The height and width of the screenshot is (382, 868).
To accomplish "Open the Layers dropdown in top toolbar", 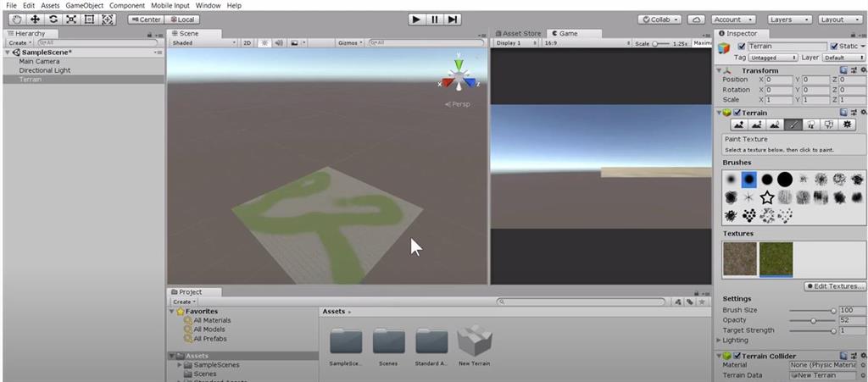I will pos(790,19).
